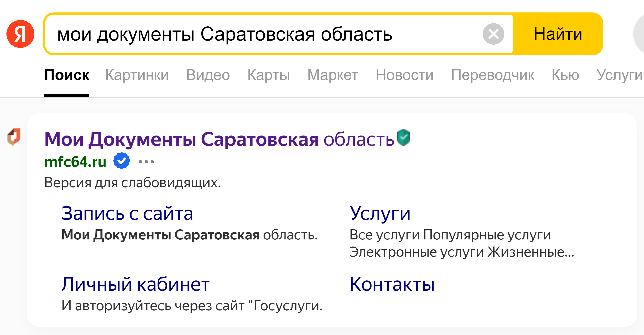Click the green shield safety badge

(403, 137)
